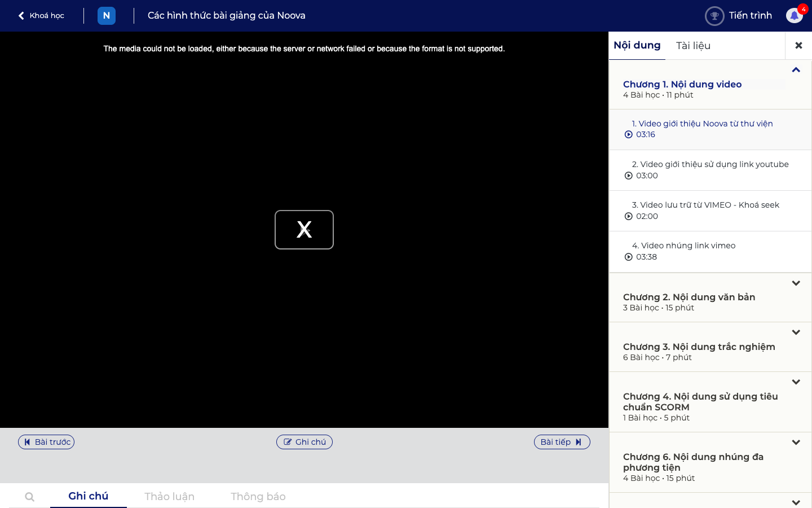Click the play icon beside 03:38
This screenshot has height=508, width=812.
629,257
